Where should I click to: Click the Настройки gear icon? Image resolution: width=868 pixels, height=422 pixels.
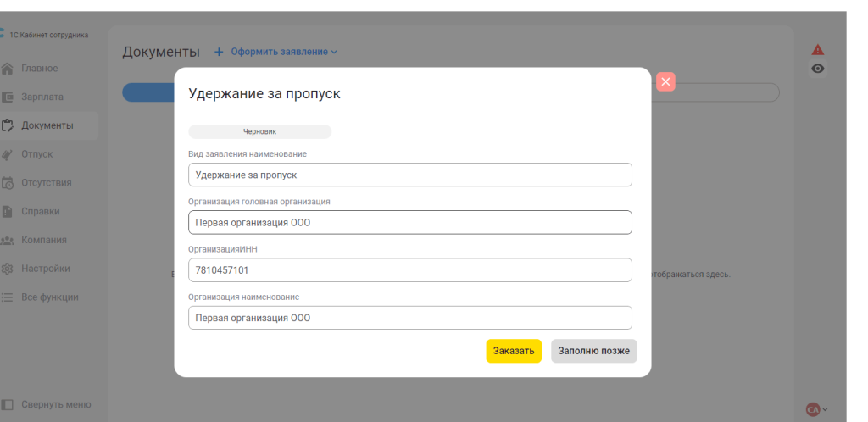8,269
